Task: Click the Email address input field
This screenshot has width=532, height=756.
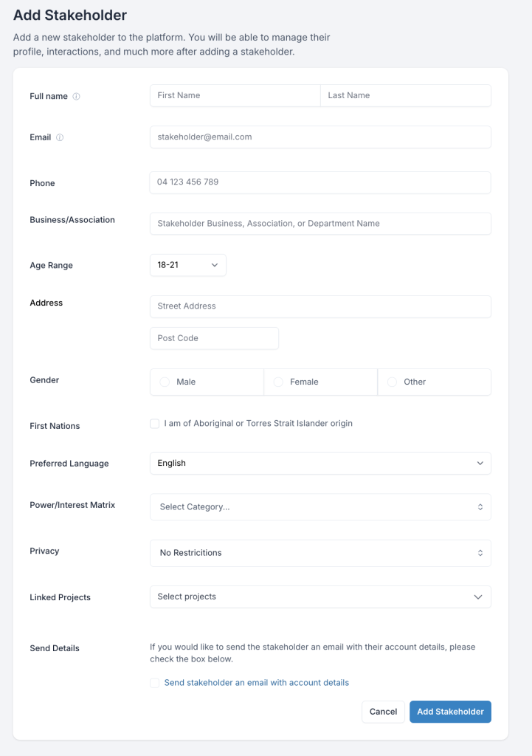Action: (320, 137)
